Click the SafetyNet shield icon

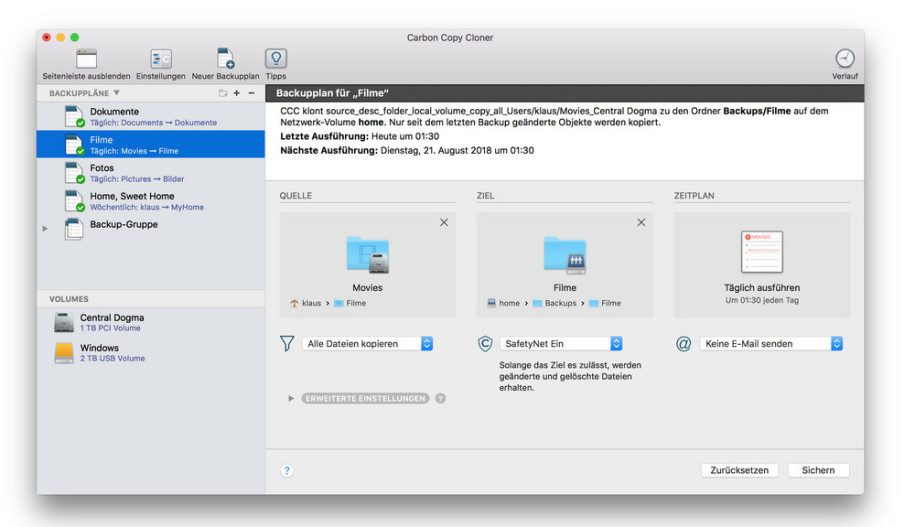tap(485, 344)
